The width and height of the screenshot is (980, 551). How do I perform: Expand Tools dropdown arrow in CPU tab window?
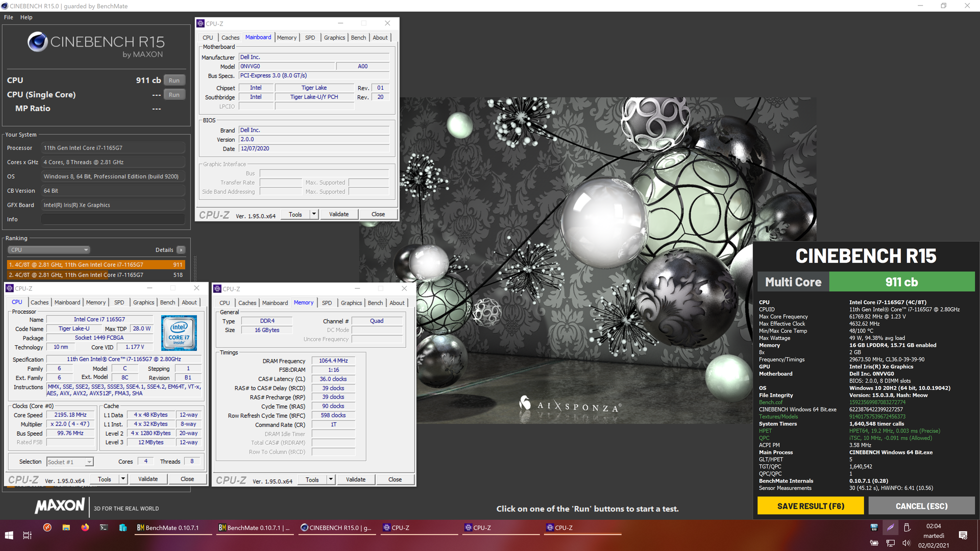pos(123,479)
